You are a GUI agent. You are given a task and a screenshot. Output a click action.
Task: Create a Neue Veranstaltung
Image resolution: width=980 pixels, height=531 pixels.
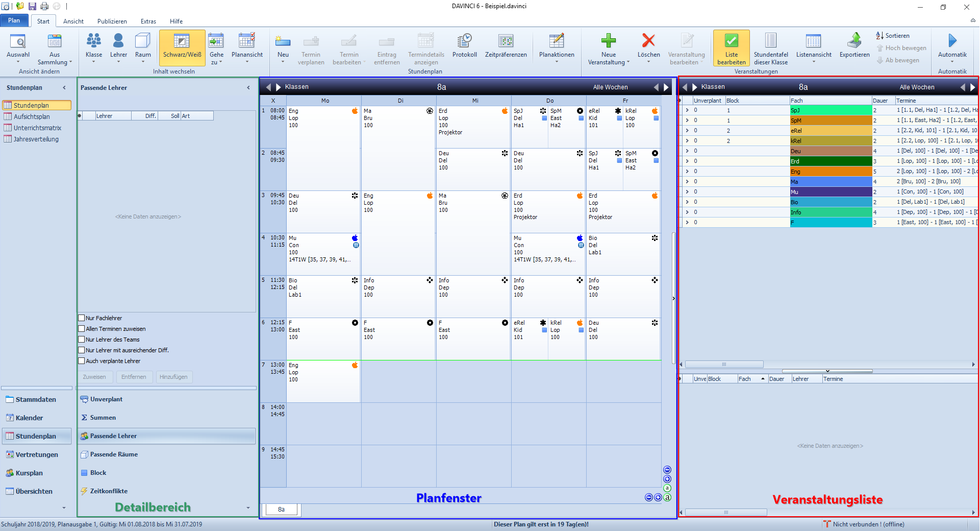click(609, 47)
